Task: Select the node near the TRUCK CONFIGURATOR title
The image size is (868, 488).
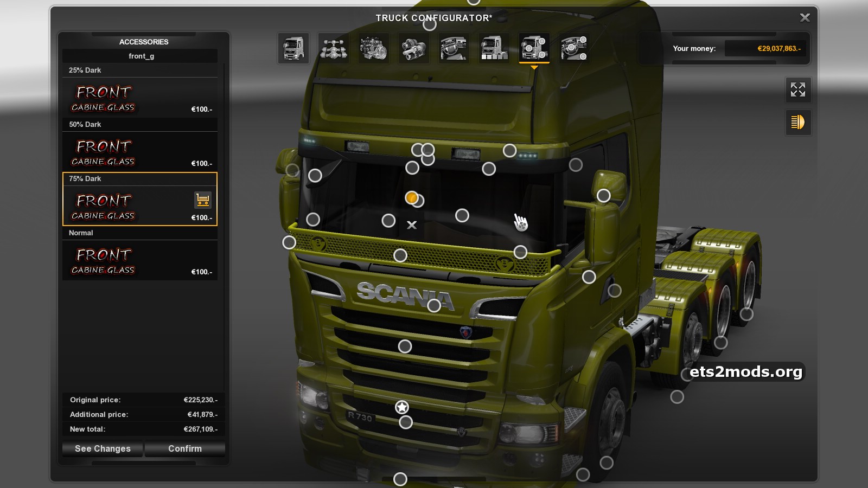Action: click(x=430, y=24)
